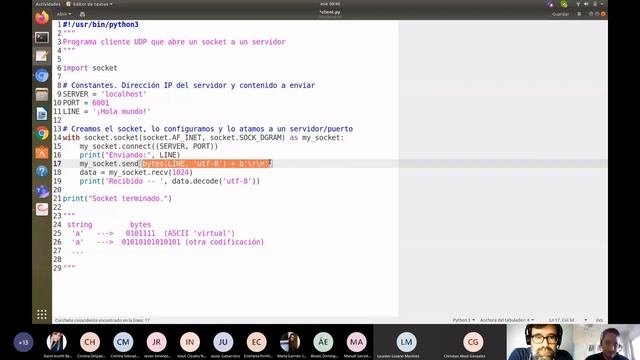The width and height of the screenshot is (640, 360).
Task: Click the Teams tray icon in top bar
Action: coord(551,4)
